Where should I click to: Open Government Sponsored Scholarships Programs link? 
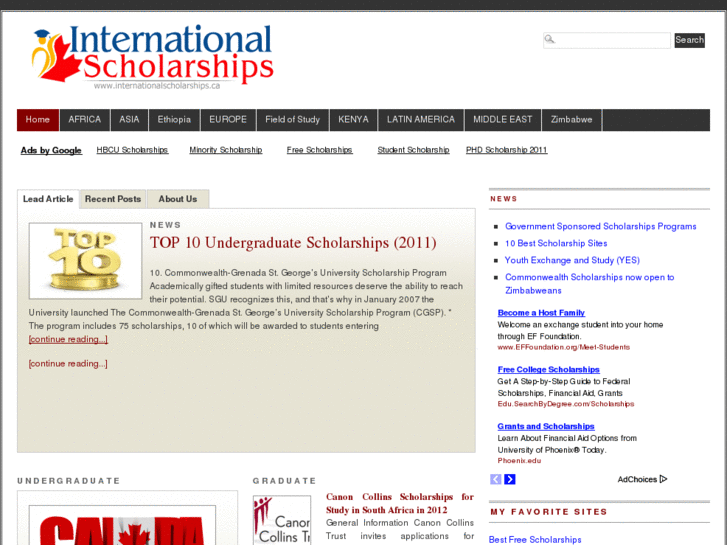pos(600,226)
